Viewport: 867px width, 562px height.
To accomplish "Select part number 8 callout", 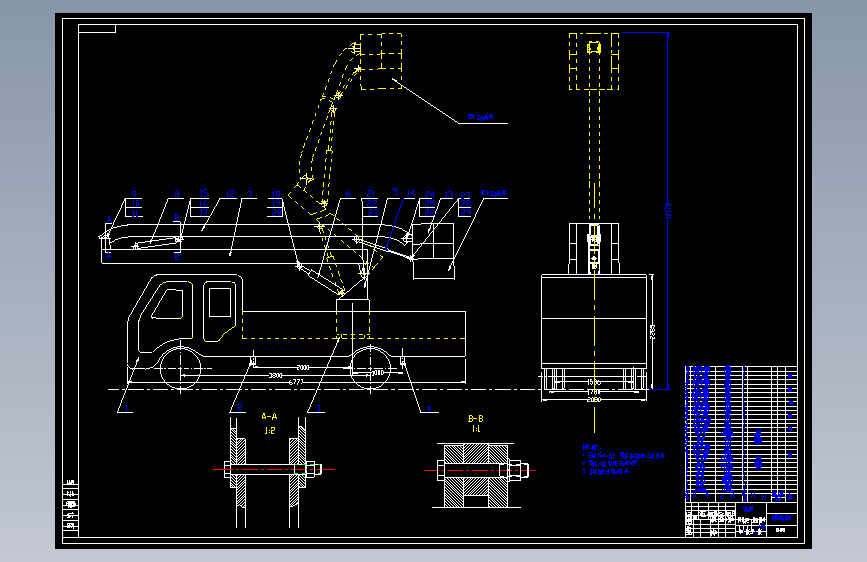I will pos(177,194).
